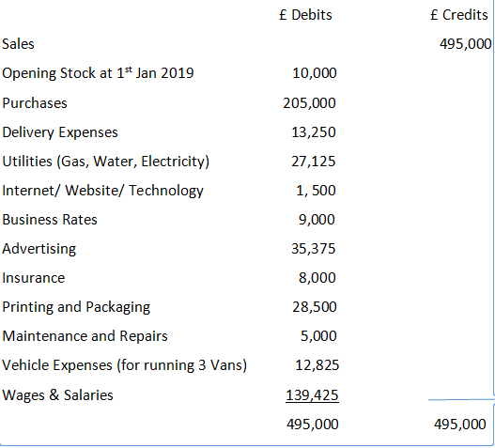Select the underlined Wages & Salaries amount 139,425
Image resolution: width=495 pixels, height=448 pixels.
[312, 395]
